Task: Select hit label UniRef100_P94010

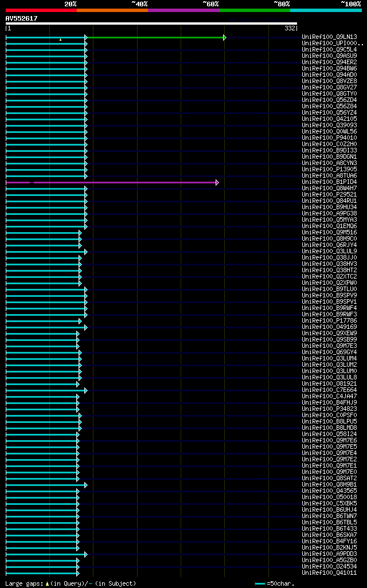Action: (330, 138)
